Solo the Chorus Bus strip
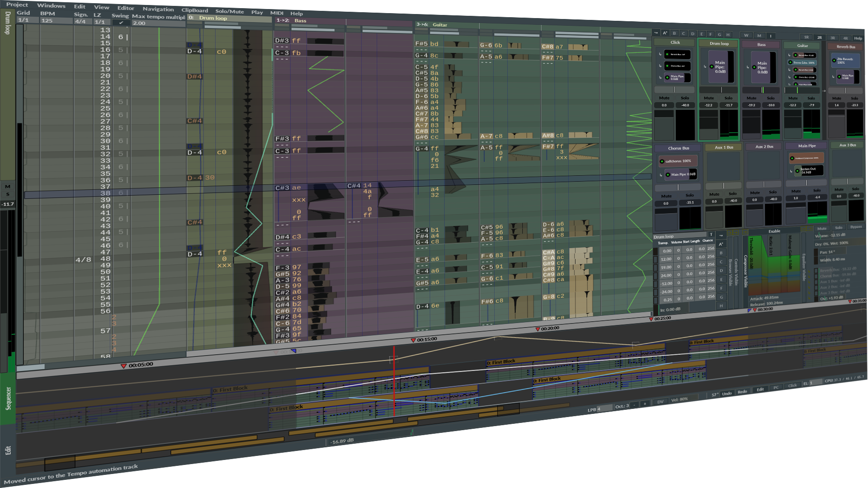The height and width of the screenshot is (488, 868). click(690, 196)
